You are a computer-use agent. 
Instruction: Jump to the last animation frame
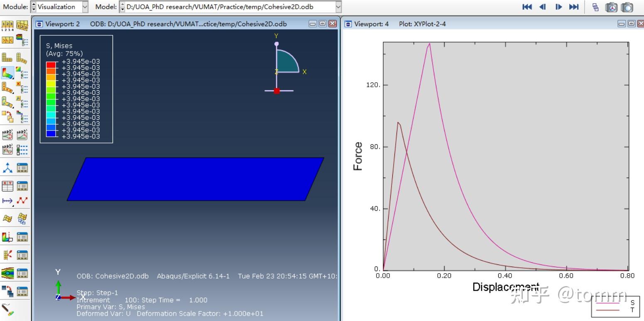pos(574,7)
